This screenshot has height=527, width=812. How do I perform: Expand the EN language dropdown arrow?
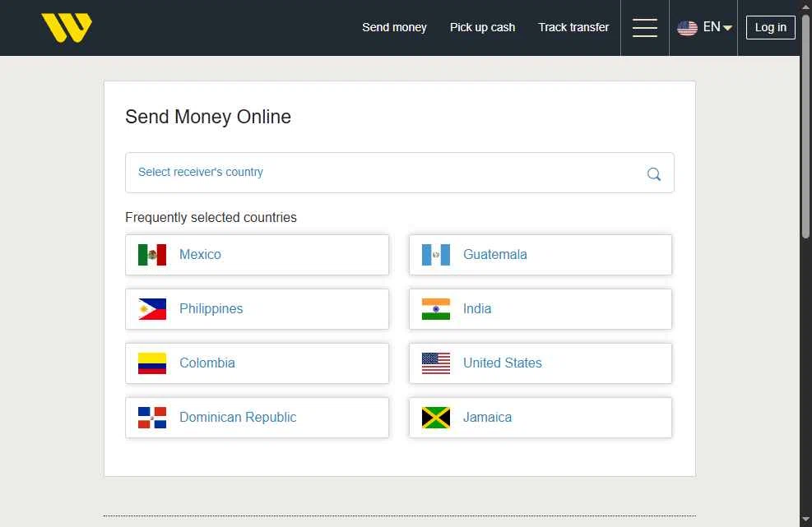pos(727,28)
